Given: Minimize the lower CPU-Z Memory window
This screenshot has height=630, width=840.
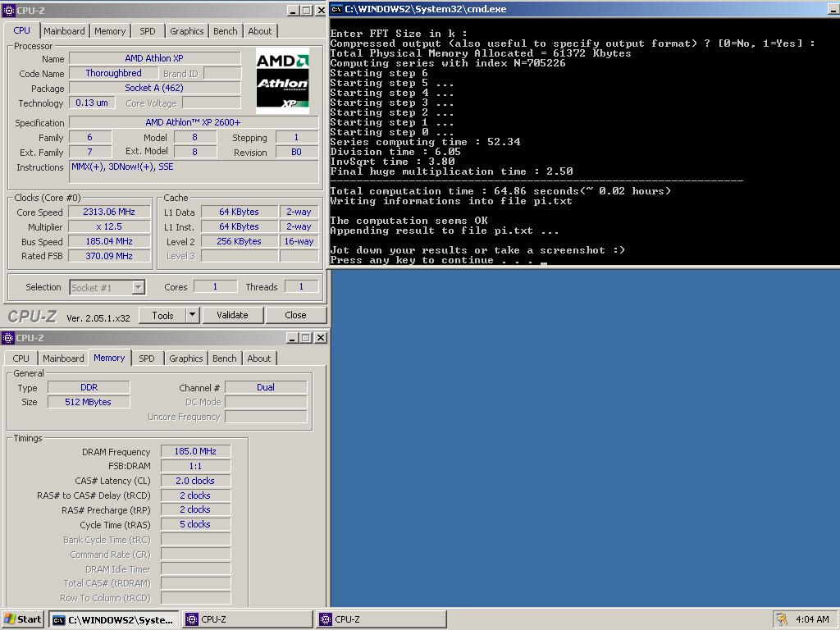Looking at the screenshot, I should point(293,337).
